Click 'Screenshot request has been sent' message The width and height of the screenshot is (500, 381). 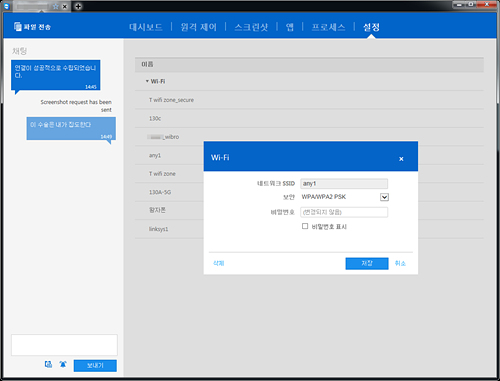click(76, 106)
